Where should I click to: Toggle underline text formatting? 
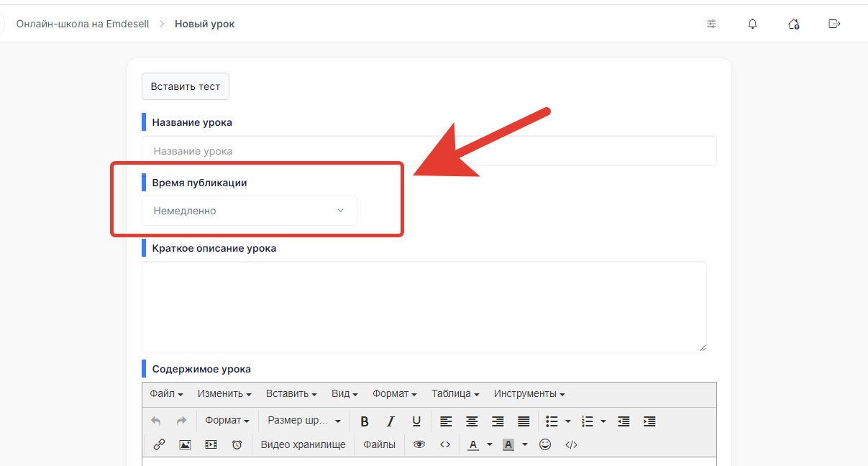(x=416, y=421)
